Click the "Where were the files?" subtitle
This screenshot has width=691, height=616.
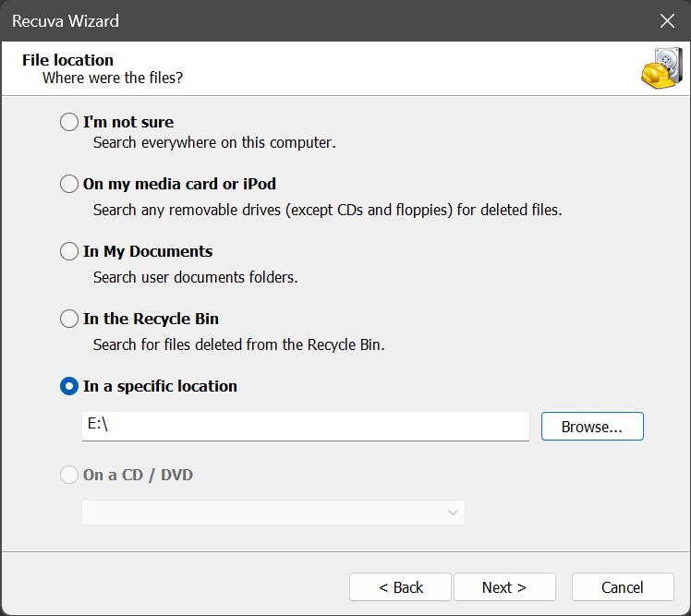point(112,79)
